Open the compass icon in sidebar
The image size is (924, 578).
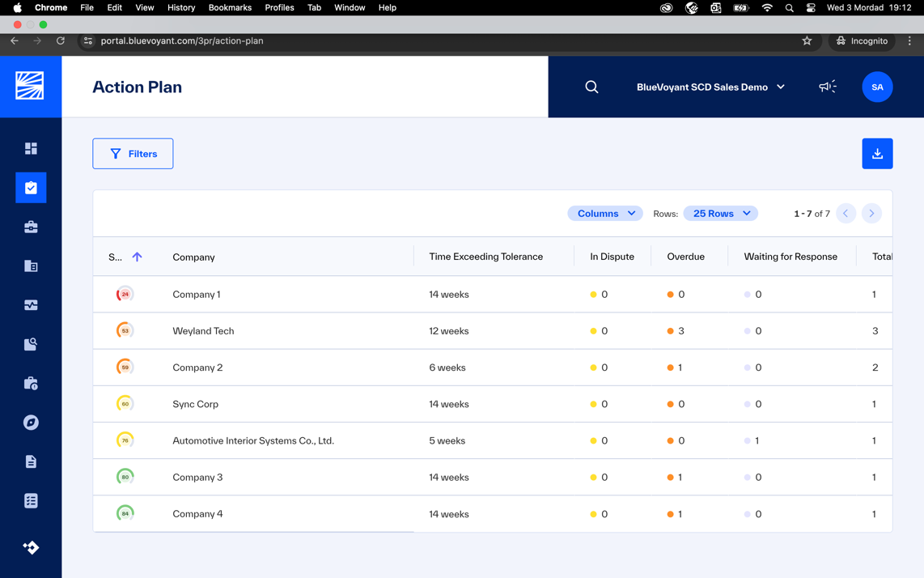(31, 423)
